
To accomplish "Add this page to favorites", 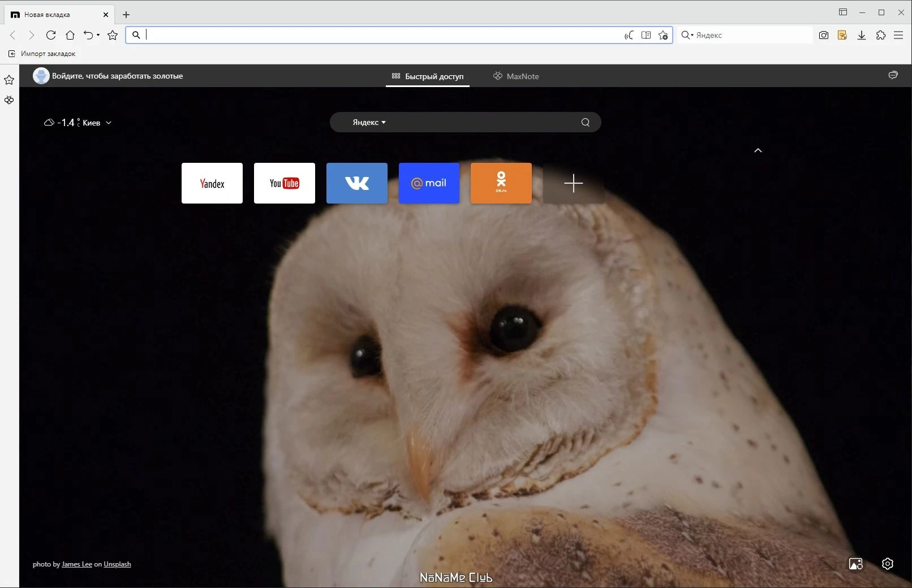I will tap(664, 35).
